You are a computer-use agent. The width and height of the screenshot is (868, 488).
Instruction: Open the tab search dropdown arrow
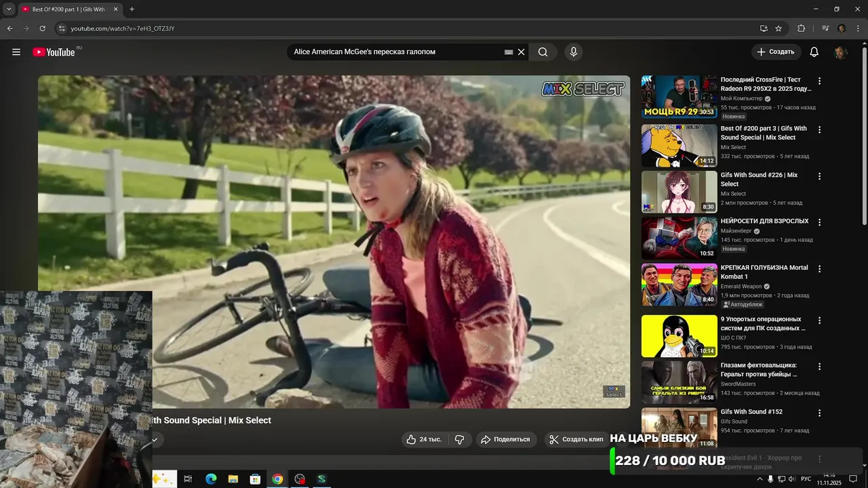[8, 9]
